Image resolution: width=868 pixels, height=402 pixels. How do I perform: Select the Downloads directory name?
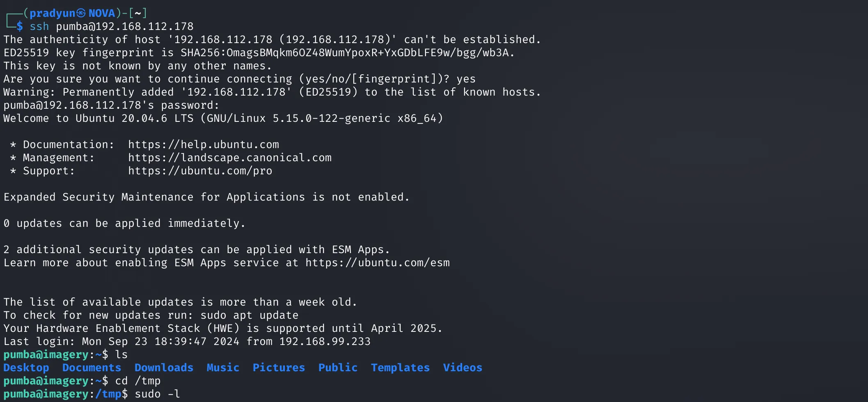pyautogui.click(x=164, y=368)
